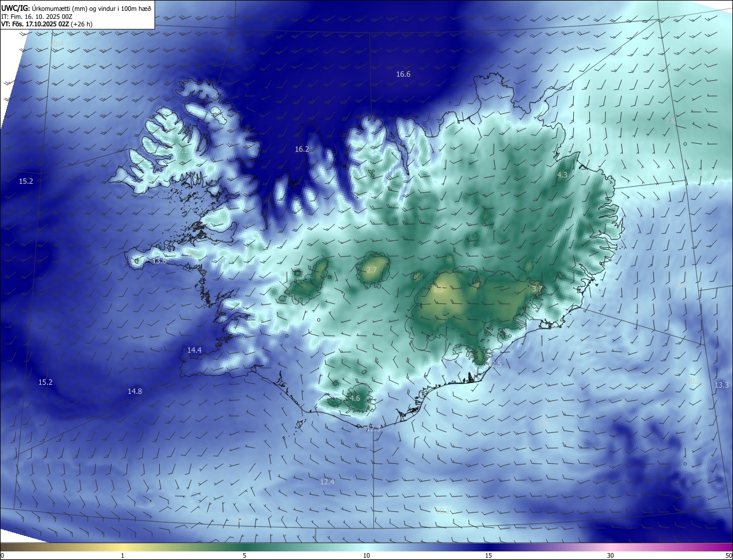Click the initial time line 'IT: Fim. 16. 10. 2025 00Z'
Viewport: 733px width, 560px height.
tap(37, 17)
